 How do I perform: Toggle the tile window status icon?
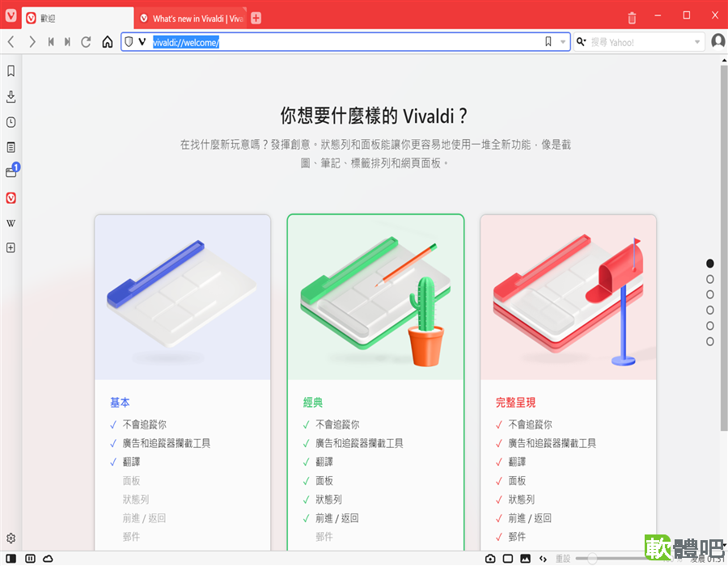(x=508, y=559)
